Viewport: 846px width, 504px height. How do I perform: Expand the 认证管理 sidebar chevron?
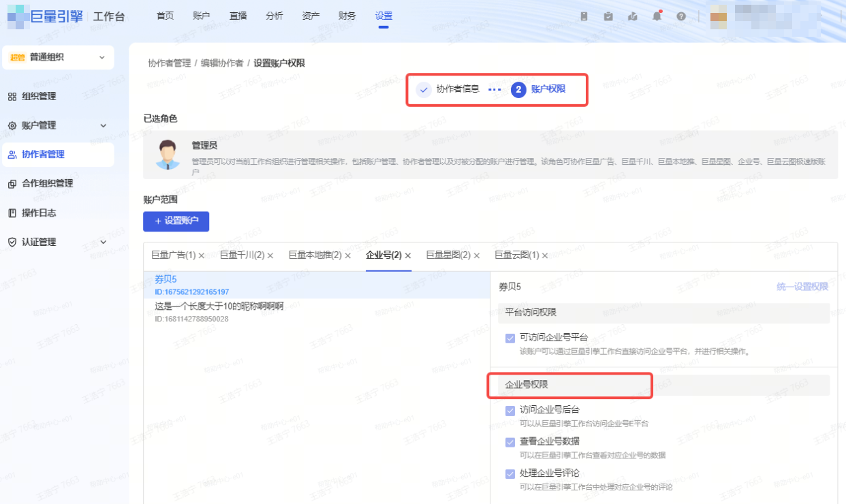pos(104,242)
